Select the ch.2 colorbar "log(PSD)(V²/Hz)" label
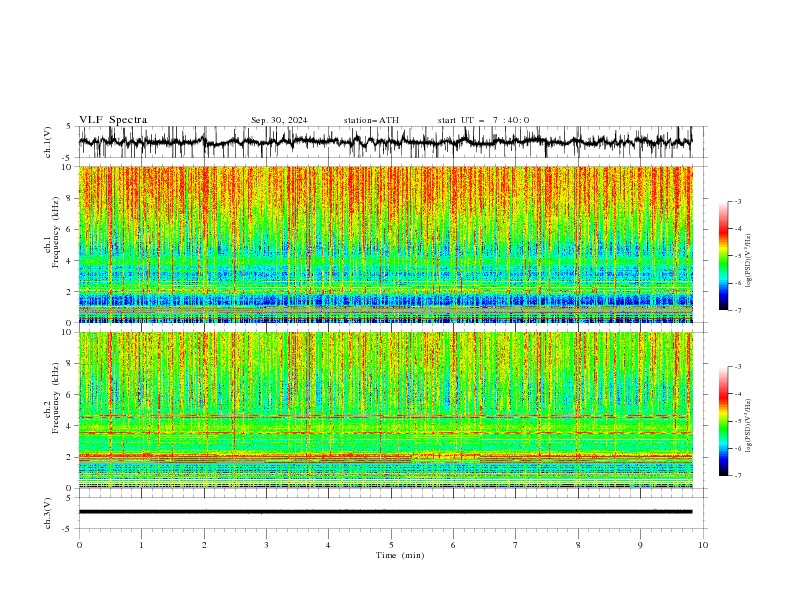 coord(749,426)
